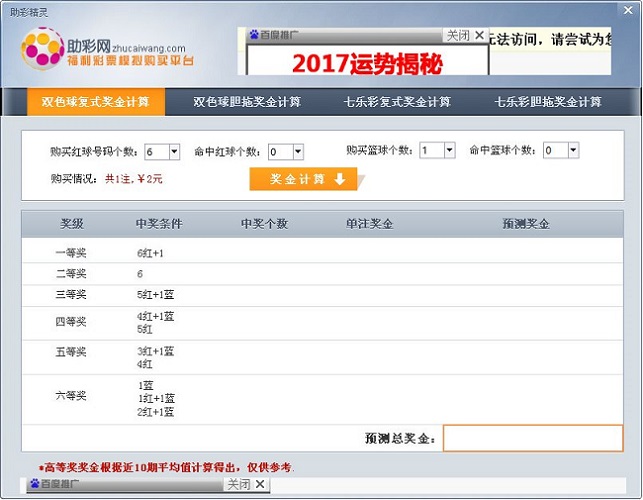
Task: Expand the 购买红球号码个数 dropdown arrow
Action: [174, 152]
